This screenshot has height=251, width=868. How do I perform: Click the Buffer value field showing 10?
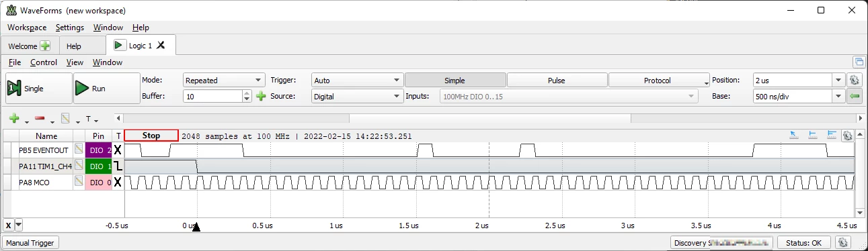coord(212,97)
